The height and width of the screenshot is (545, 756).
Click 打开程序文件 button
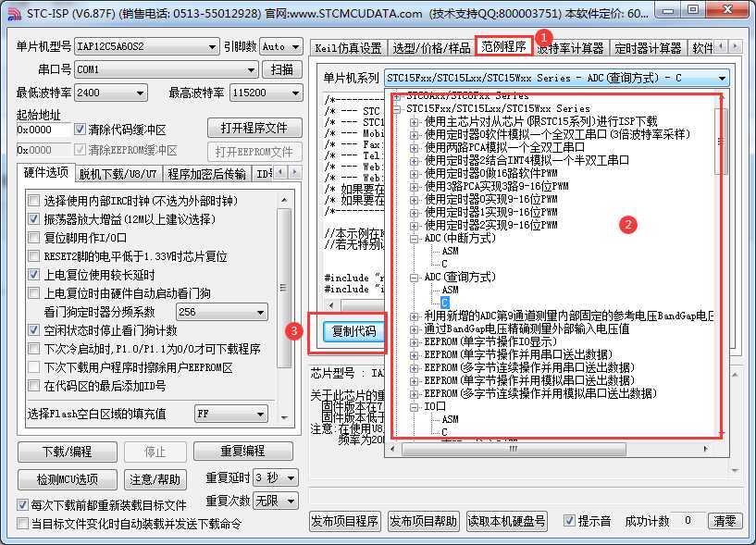point(254,129)
